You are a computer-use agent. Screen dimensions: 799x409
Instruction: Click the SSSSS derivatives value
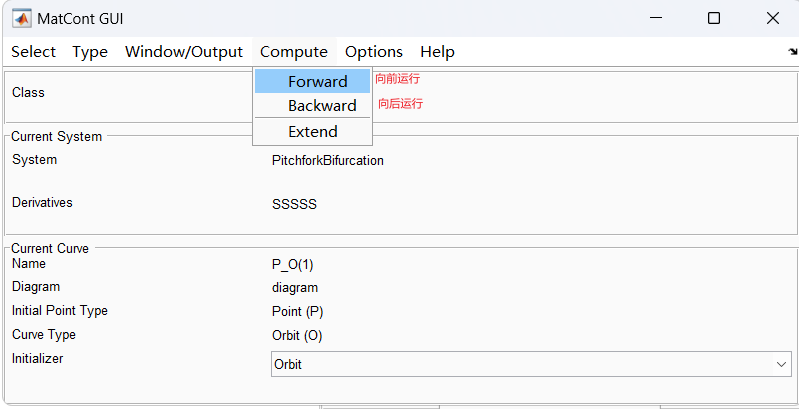294,204
